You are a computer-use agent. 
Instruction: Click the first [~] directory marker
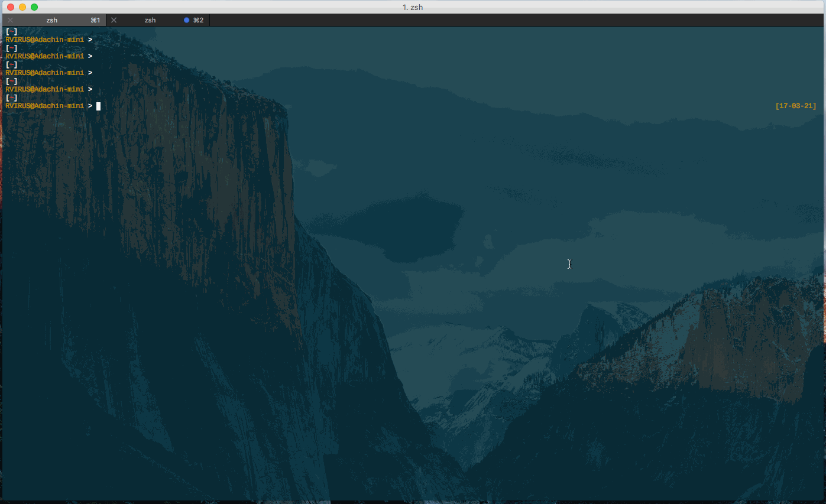pyautogui.click(x=11, y=31)
